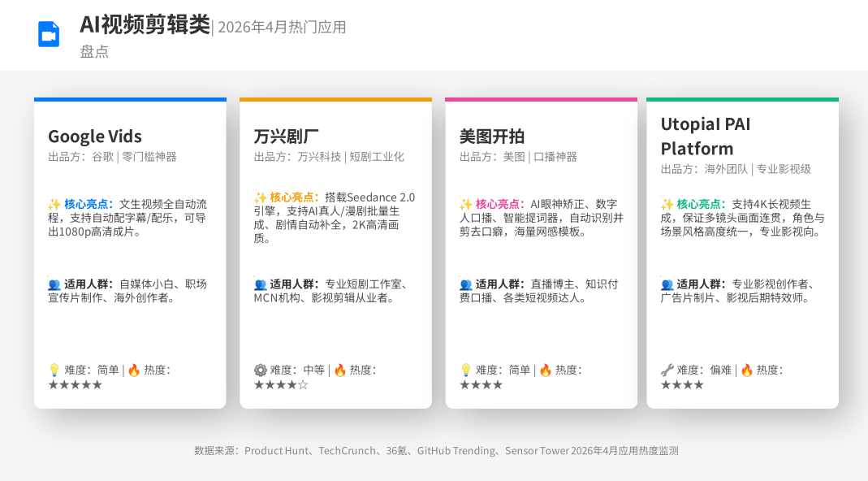Click the four-star rating in 美图开拍 card
Image resolution: width=868 pixels, height=481 pixels.
coord(481,384)
